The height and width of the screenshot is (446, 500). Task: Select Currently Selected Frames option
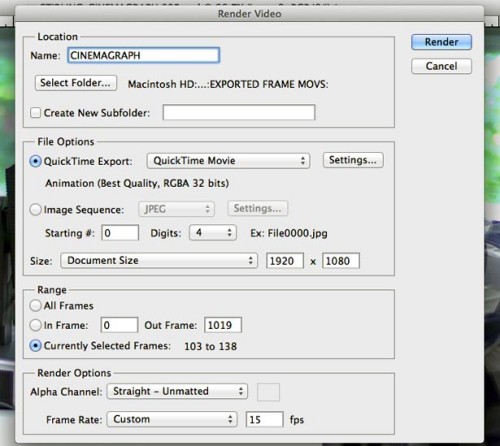tap(35, 346)
